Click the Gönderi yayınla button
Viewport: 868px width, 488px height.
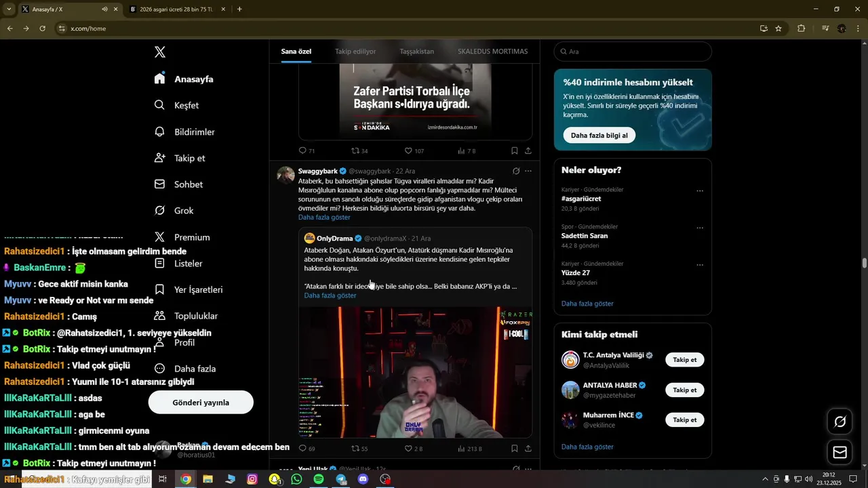tap(201, 403)
